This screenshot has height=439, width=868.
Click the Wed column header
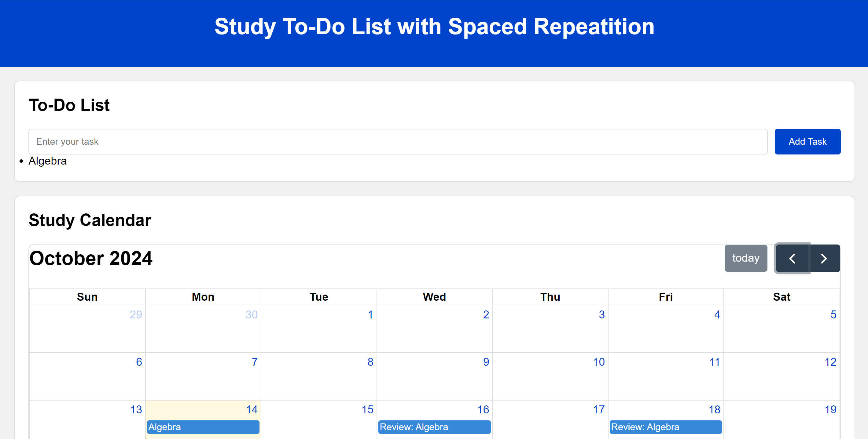434,297
